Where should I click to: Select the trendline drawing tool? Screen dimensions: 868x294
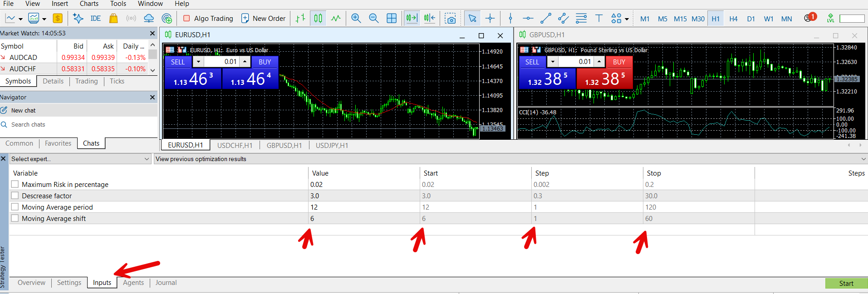pos(546,19)
